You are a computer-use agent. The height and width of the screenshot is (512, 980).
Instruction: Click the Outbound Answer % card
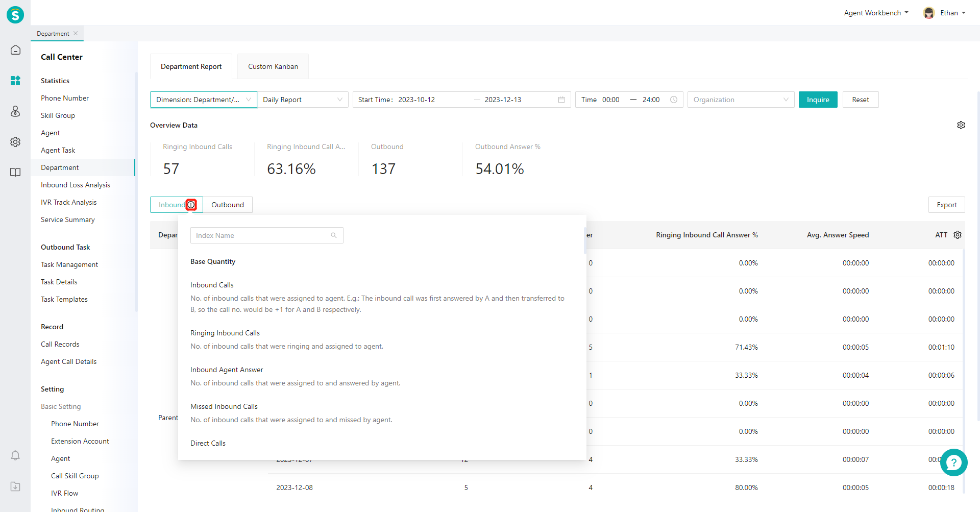click(x=514, y=159)
